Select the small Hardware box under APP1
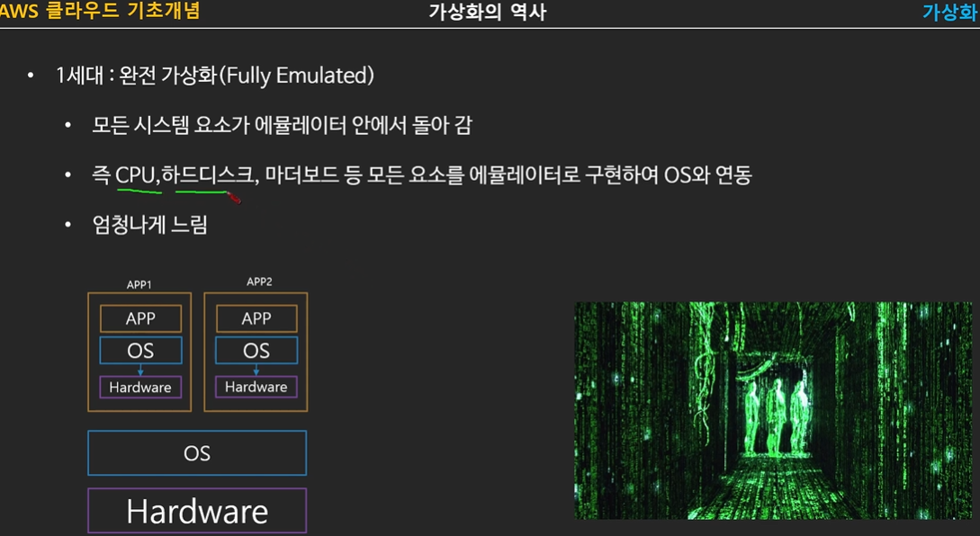 [140, 388]
